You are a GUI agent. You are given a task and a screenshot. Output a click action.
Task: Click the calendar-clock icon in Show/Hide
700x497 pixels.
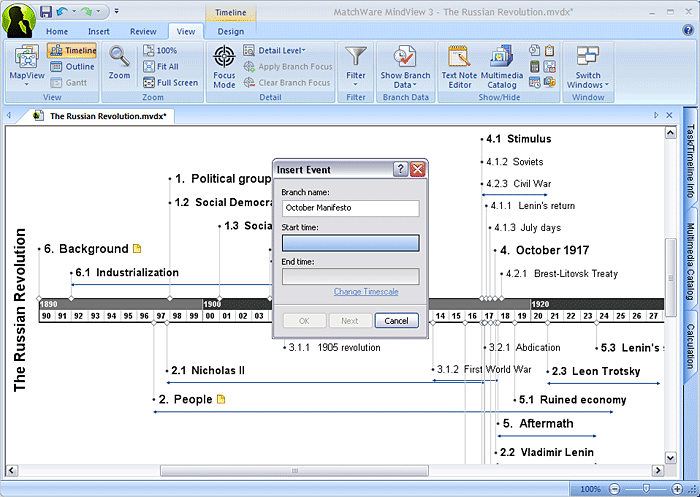[534, 82]
